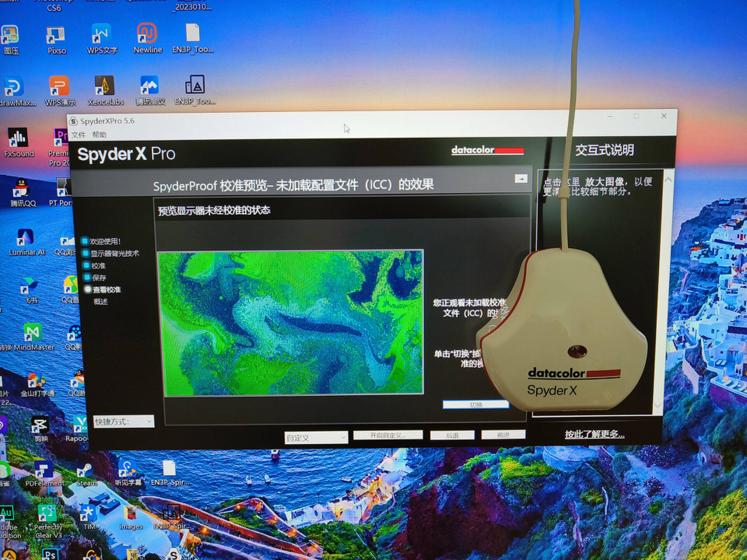Click the 切换 button
The width and height of the screenshot is (747, 560).
475,405
